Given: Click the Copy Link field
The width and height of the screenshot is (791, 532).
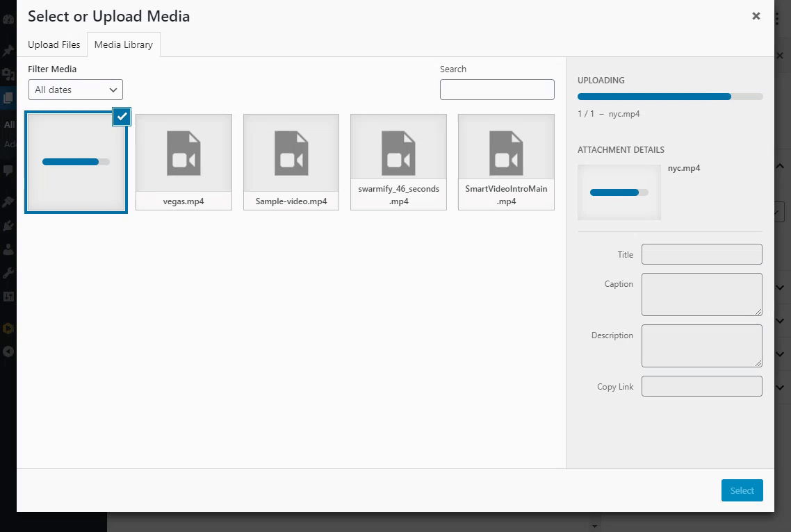Looking at the screenshot, I should [x=701, y=386].
